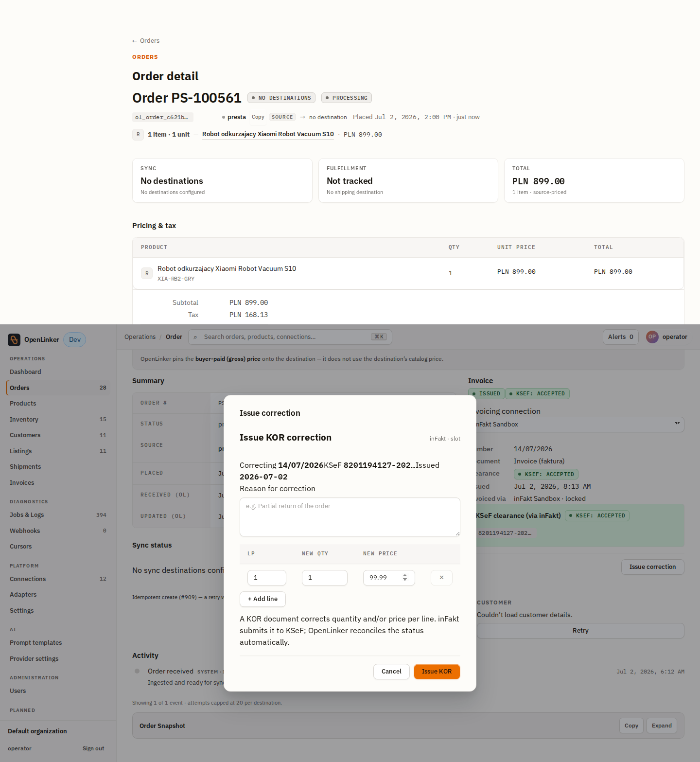Click the Issue KOR button

[437, 672]
